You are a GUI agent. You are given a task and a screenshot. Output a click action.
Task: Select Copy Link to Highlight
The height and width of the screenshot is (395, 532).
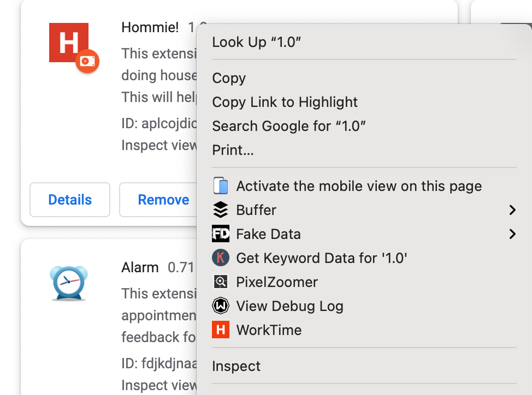(285, 102)
